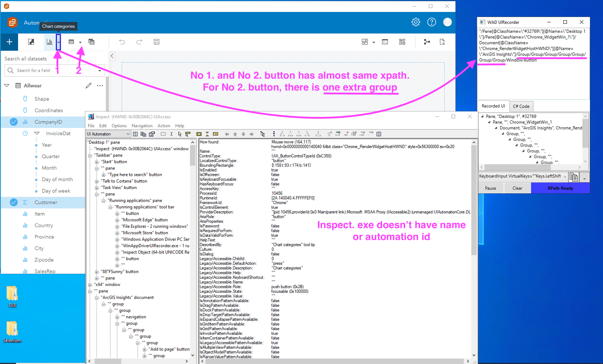Uncheck the Customer field checkbox
Screen dimensions: 603x364
pos(14,202)
